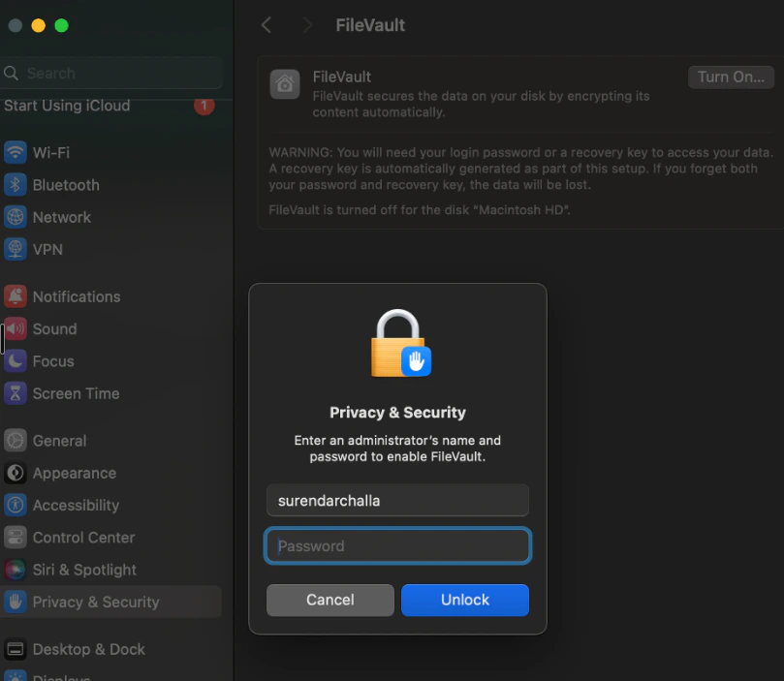Open Screen Time settings
784x681 pixels.
(111, 393)
